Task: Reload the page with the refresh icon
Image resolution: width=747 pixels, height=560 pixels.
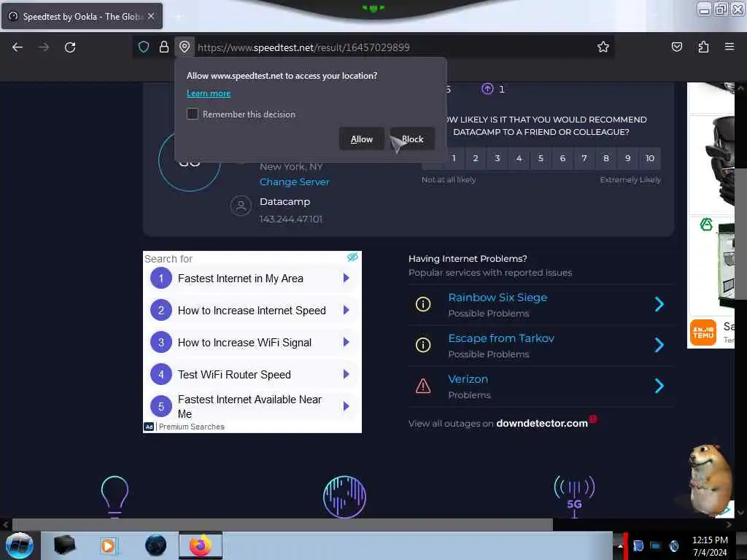Action: coord(70,47)
